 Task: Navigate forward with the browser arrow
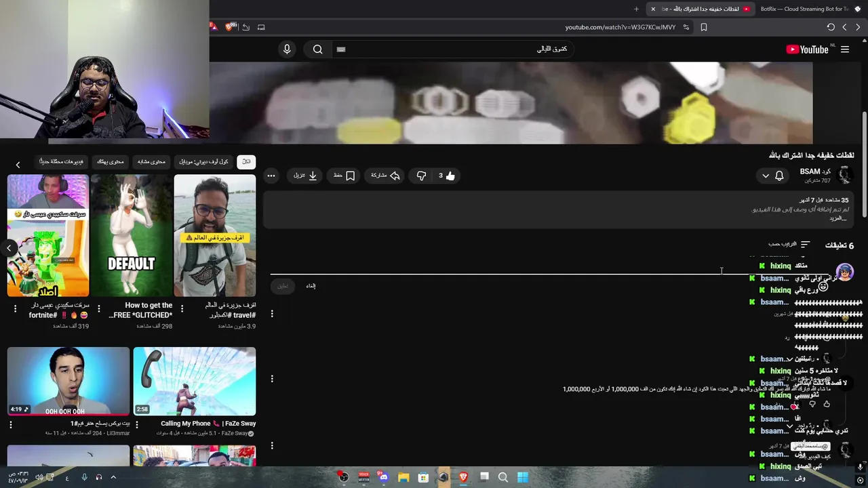[x=844, y=27]
